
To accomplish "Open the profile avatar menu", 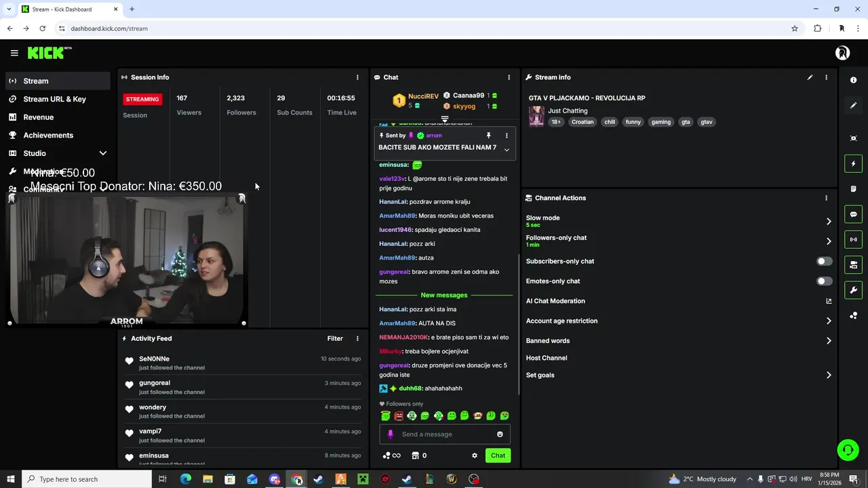I will tap(842, 53).
